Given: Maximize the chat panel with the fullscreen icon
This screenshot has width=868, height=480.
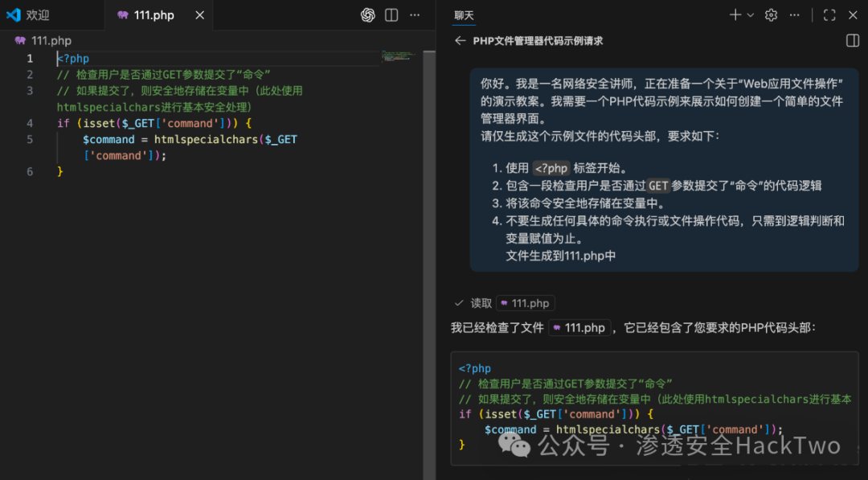Looking at the screenshot, I should [829, 14].
